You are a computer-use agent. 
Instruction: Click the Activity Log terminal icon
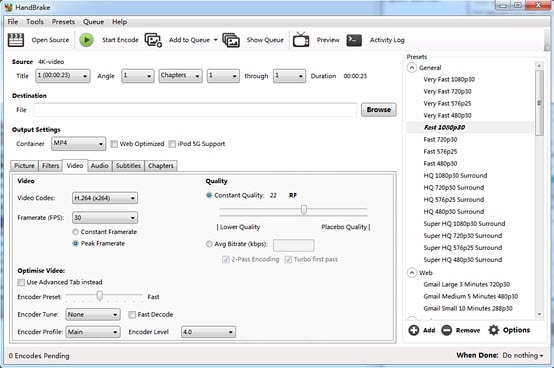click(x=354, y=40)
